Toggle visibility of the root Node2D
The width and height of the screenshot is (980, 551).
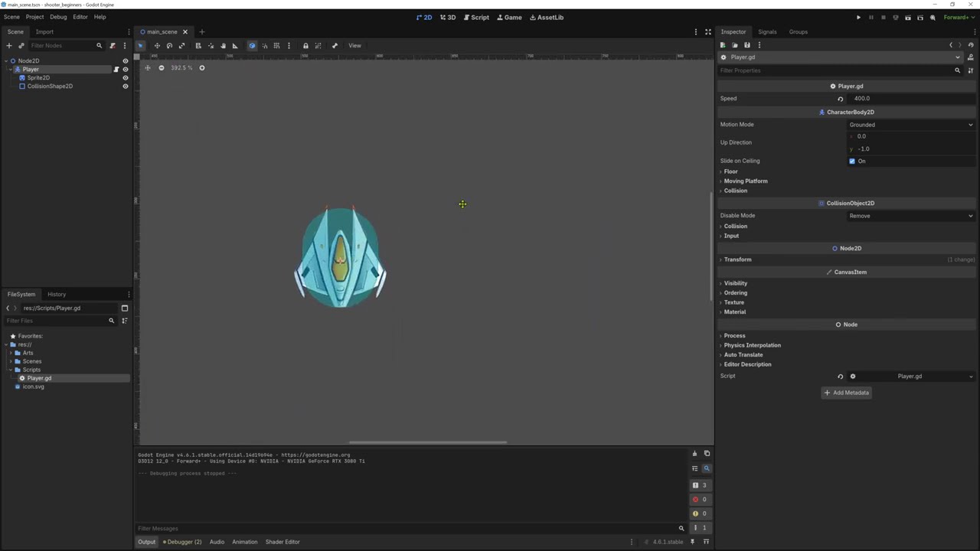point(126,61)
